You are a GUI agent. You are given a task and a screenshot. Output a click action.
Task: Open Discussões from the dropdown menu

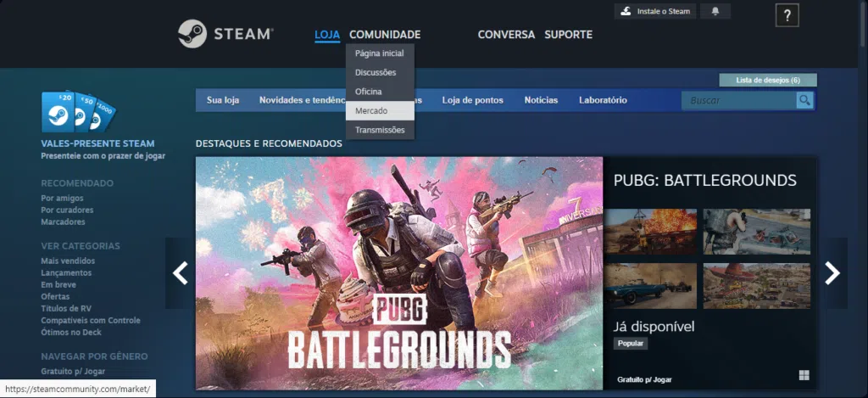pos(376,72)
